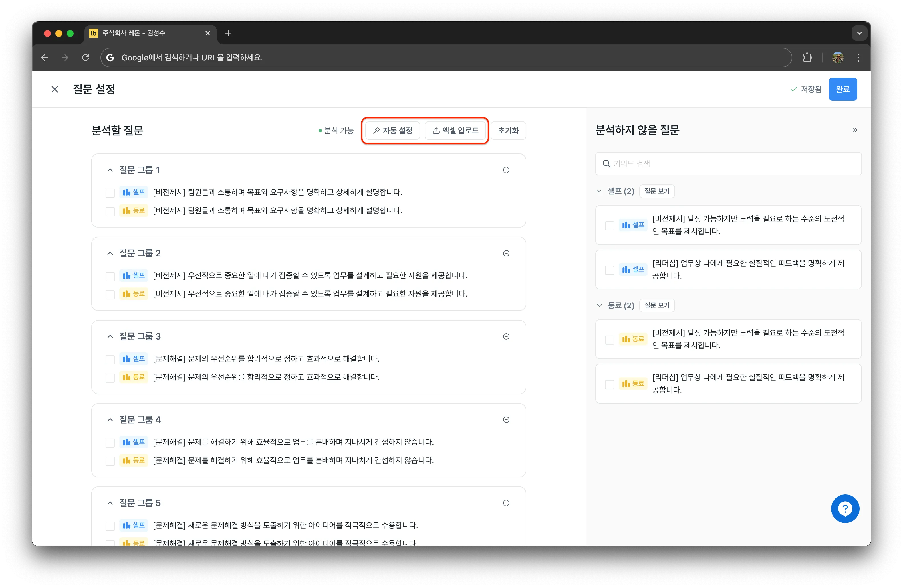Viewport: 903px width, 588px height.
Task: Collapse 질문 그룹 3 chevron
Action: tap(110, 337)
